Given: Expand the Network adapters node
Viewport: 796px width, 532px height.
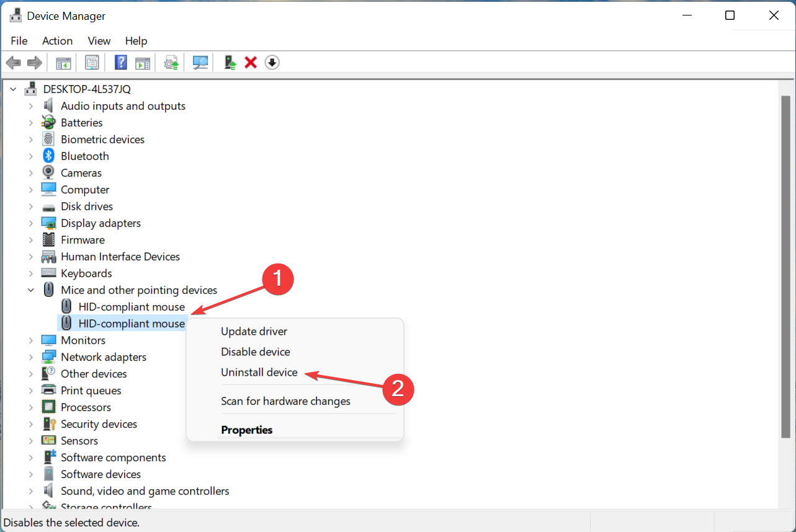Looking at the screenshot, I should click(30, 357).
